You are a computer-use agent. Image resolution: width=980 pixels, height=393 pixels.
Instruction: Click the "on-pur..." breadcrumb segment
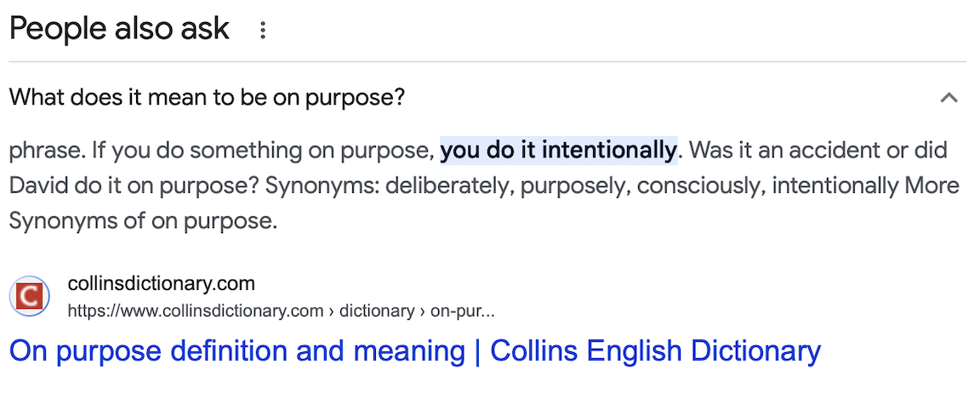(463, 310)
